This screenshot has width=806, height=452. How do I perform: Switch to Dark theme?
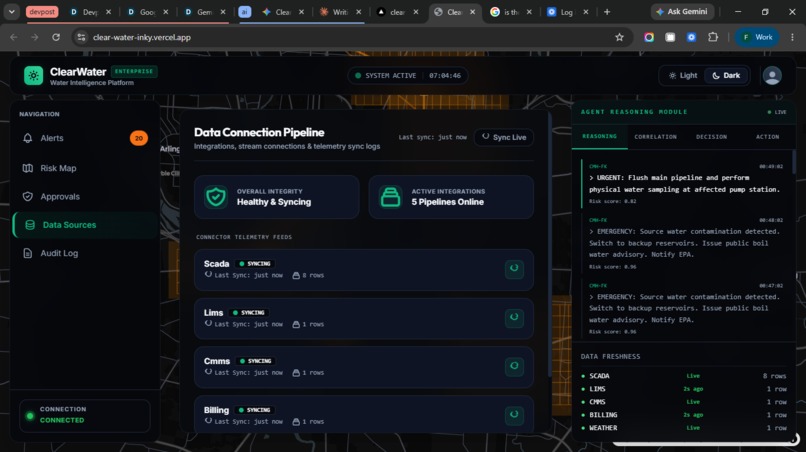(x=726, y=76)
